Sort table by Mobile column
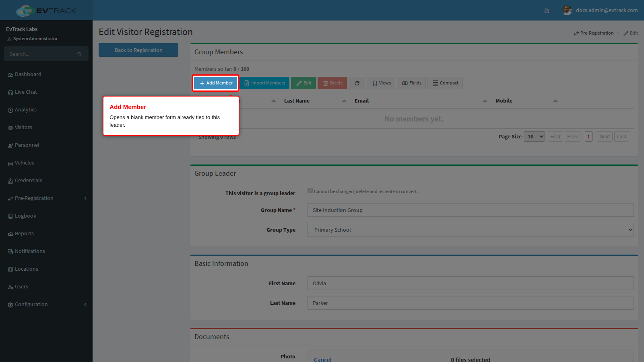This screenshot has height=362, width=644. [x=526, y=101]
